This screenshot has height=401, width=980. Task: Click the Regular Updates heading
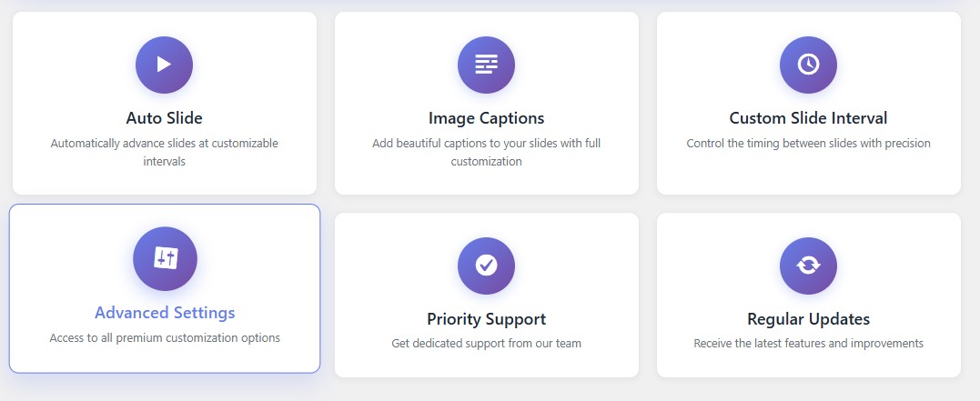(x=808, y=319)
